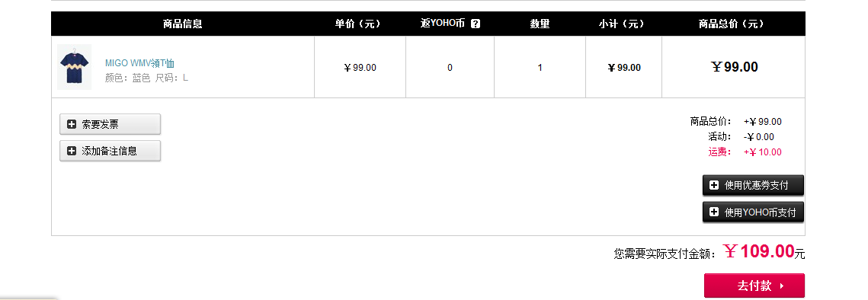Click the 小计（元） column header
The image size is (868, 300).
621,24
